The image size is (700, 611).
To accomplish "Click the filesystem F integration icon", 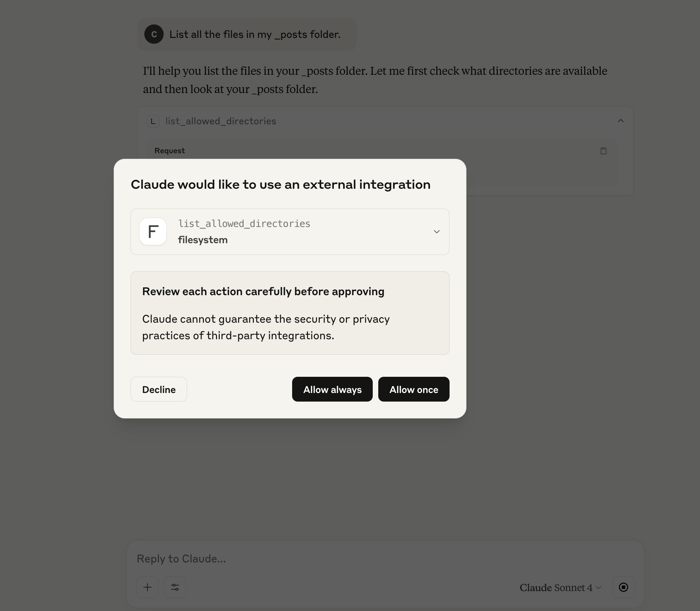I will [153, 232].
